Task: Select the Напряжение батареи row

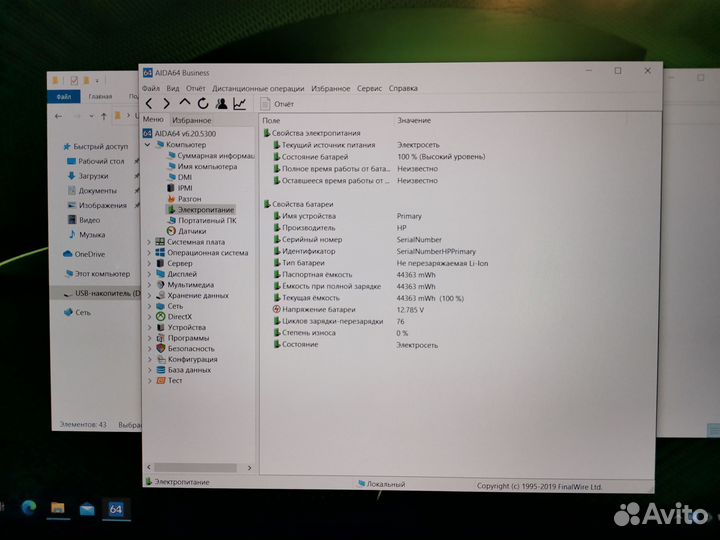Action: [349, 310]
